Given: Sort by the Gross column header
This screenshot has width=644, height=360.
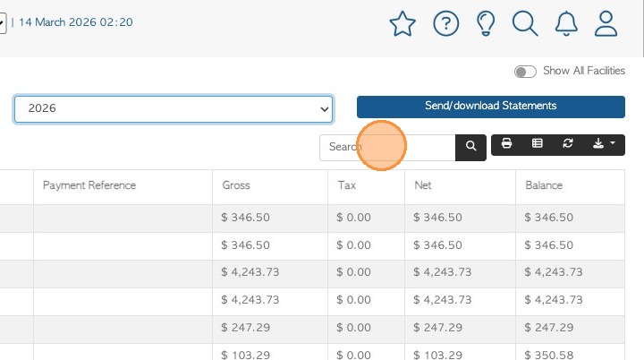Looking at the screenshot, I should 237,185.
